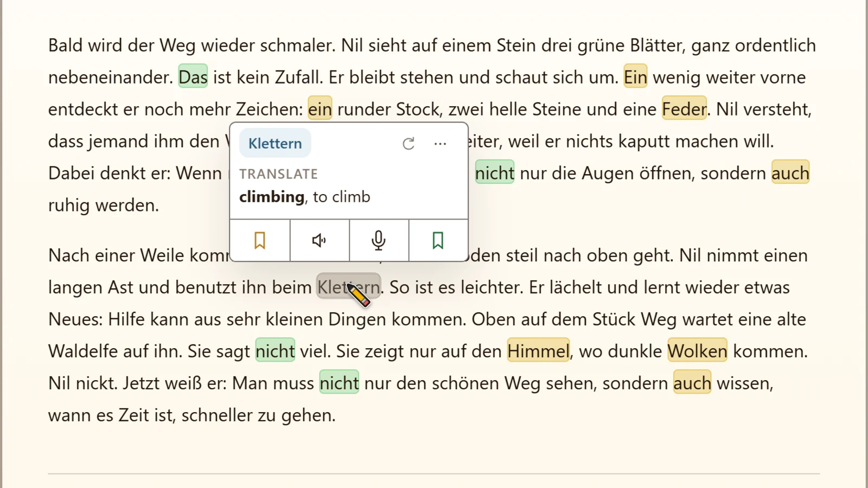This screenshot has height=488, width=868.
Task: Open the three-dots more options menu
Action: (x=441, y=144)
